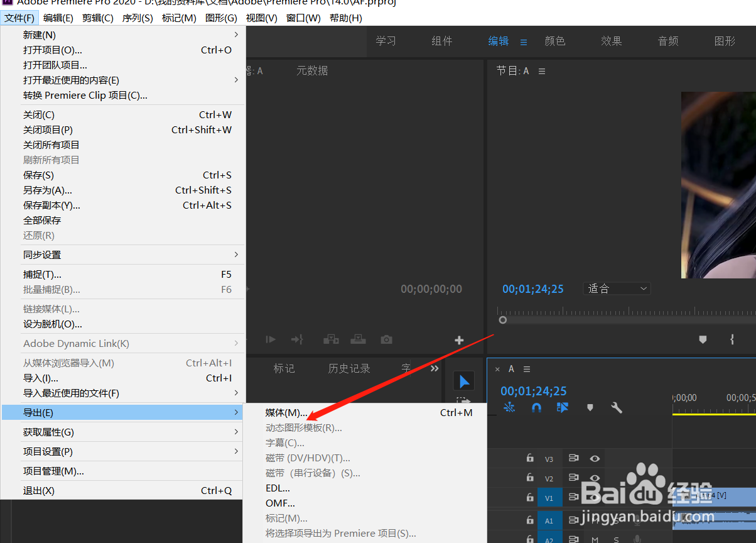Click play in to out in source monitor
The image size is (756, 543).
pyautogui.click(x=271, y=339)
